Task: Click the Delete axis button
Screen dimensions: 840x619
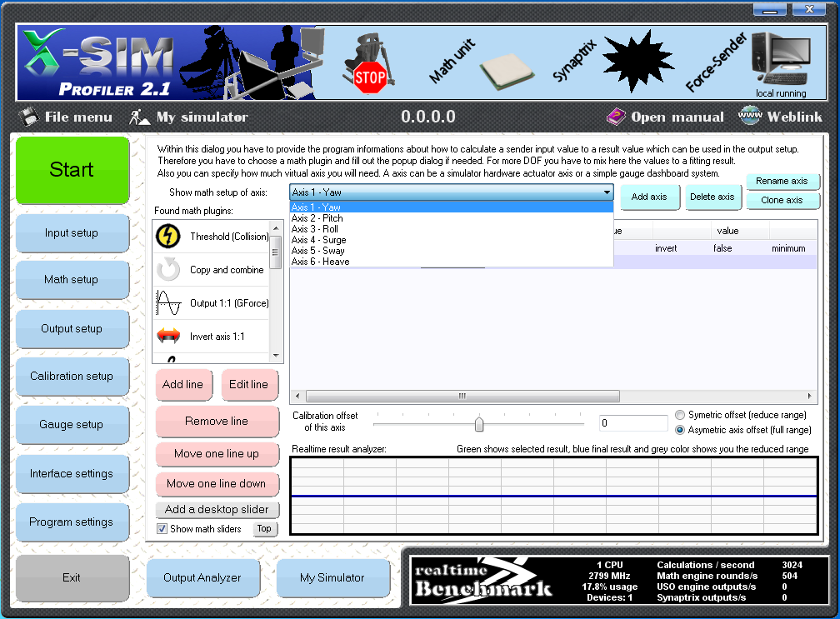Action: (712, 197)
